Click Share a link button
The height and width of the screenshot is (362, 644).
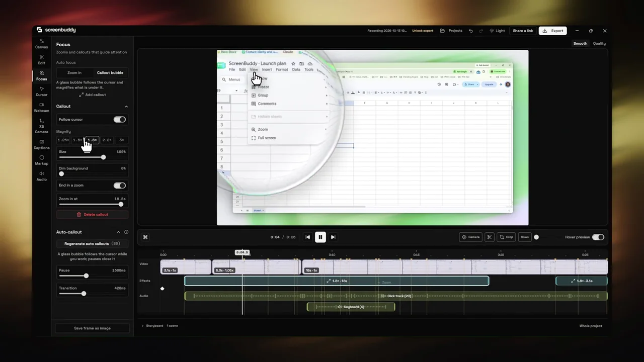click(x=523, y=31)
